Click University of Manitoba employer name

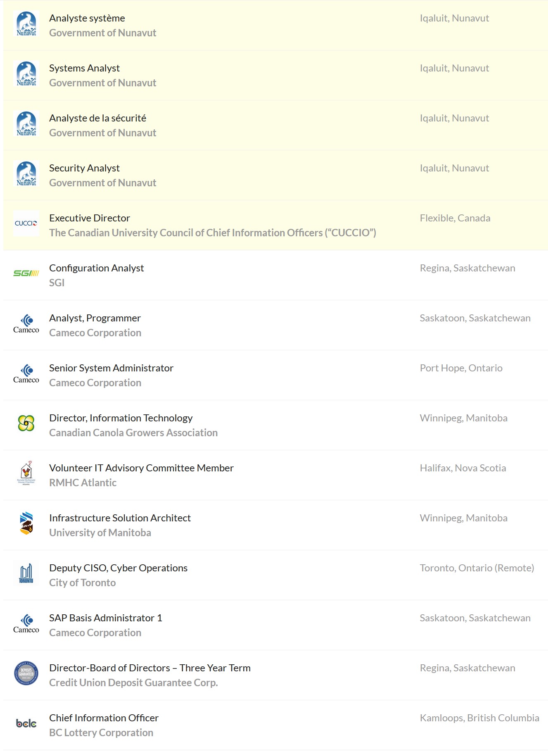[100, 533]
